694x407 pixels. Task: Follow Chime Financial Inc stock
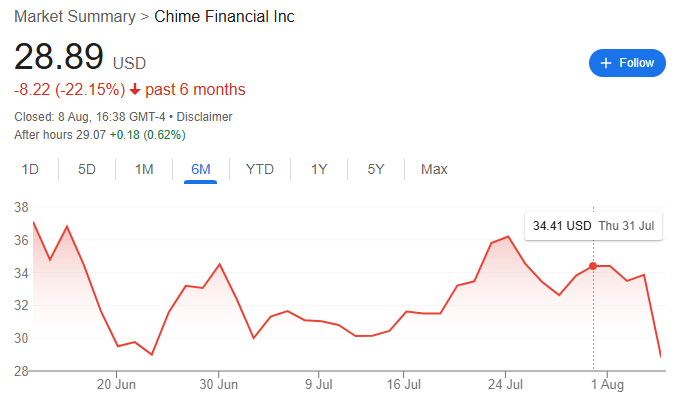tap(627, 63)
